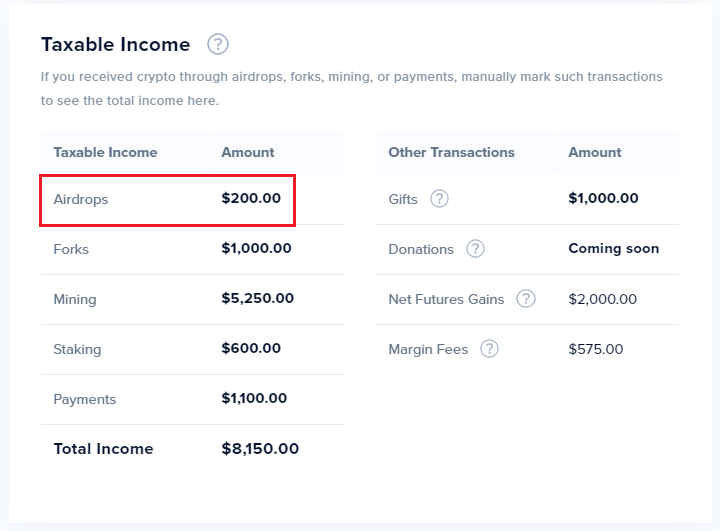
Task: Click Net Futures Gains $2,000.00 amount
Action: (x=602, y=299)
